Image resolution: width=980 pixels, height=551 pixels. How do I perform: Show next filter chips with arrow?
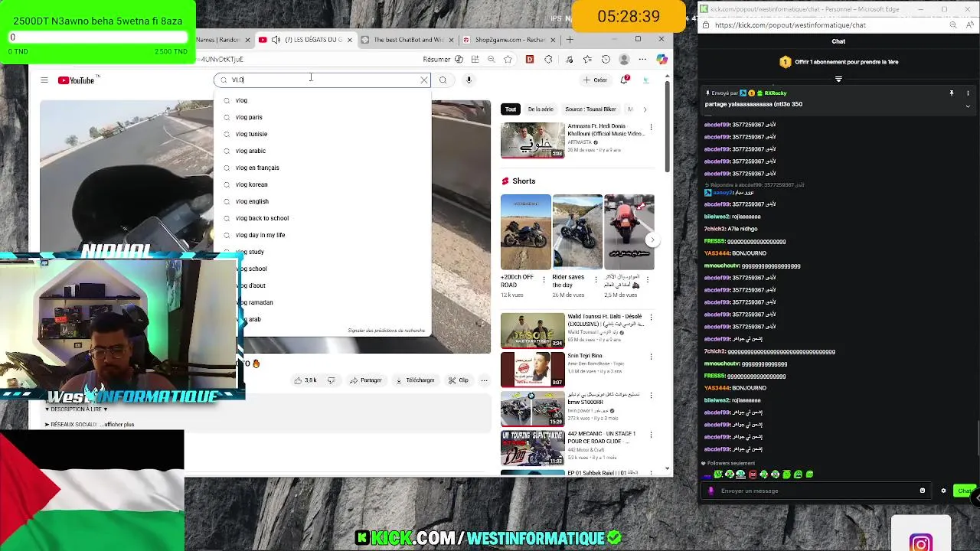coord(645,109)
